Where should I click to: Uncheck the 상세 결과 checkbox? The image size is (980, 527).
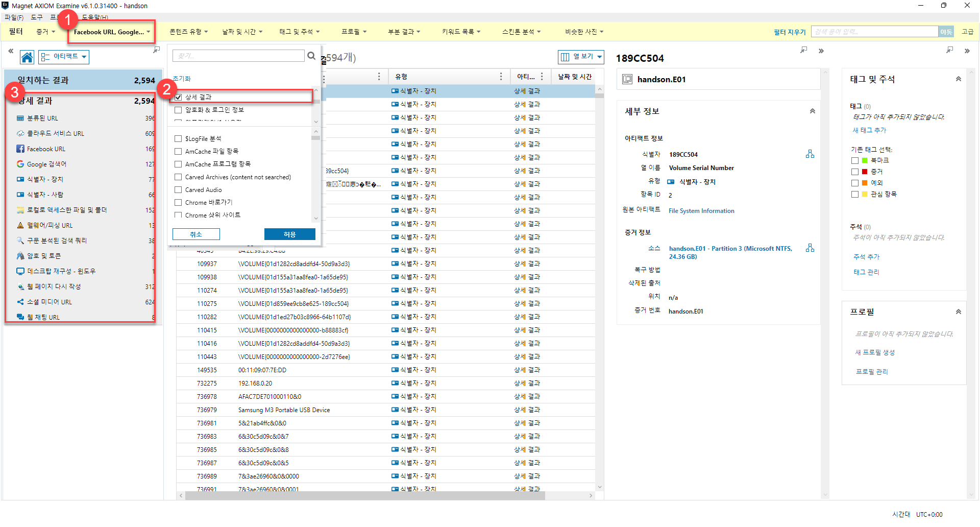click(179, 97)
